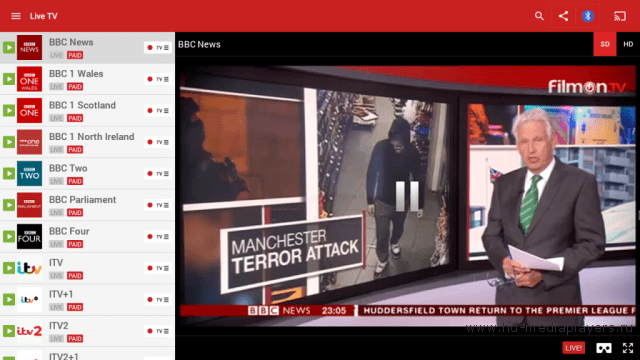Play the ITV channel green button
The image size is (640, 360).
pos(9,268)
